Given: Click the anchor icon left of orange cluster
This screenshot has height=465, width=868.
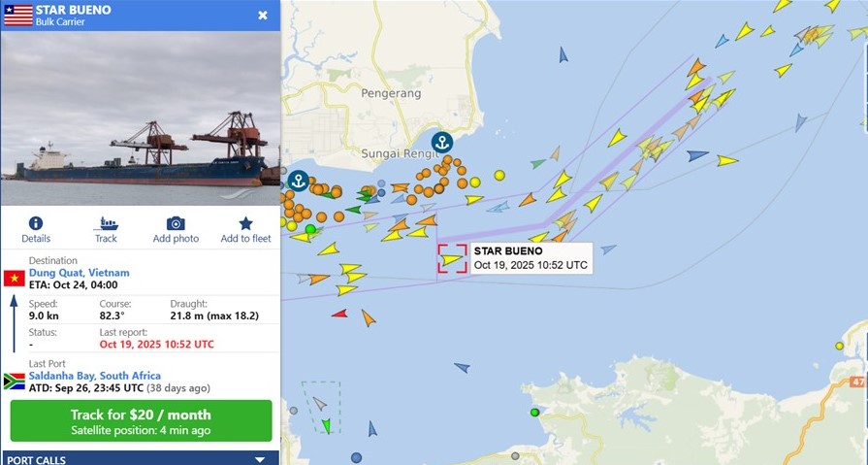Looking at the screenshot, I should [x=299, y=181].
